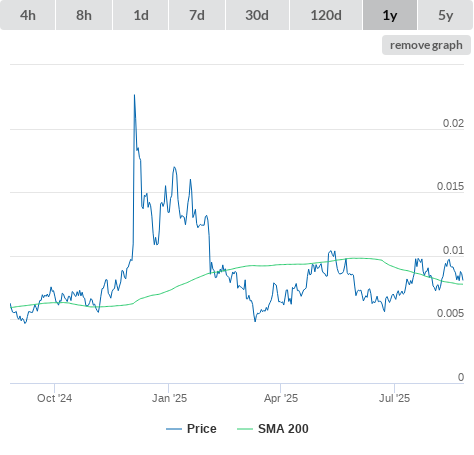Switch to the 8h time range

84,15
